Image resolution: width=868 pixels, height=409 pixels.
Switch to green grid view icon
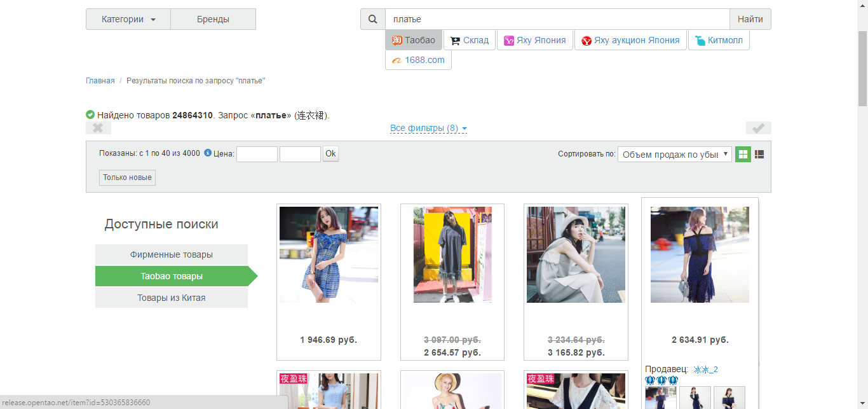[x=743, y=155]
